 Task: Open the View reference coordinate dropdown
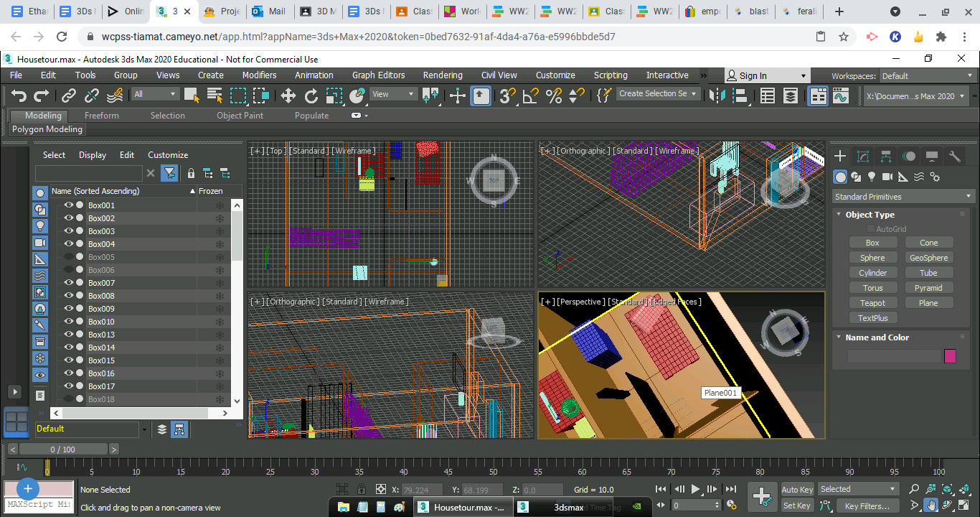tap(393, 94)
